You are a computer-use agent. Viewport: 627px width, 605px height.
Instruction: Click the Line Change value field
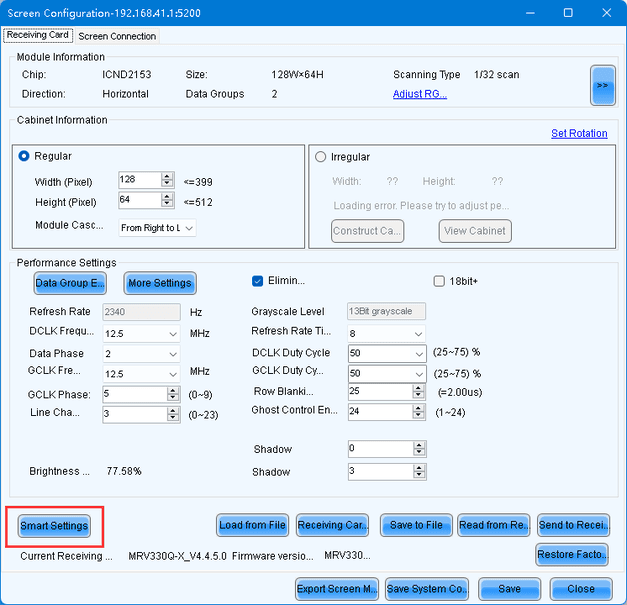click(x=135, y=414)
